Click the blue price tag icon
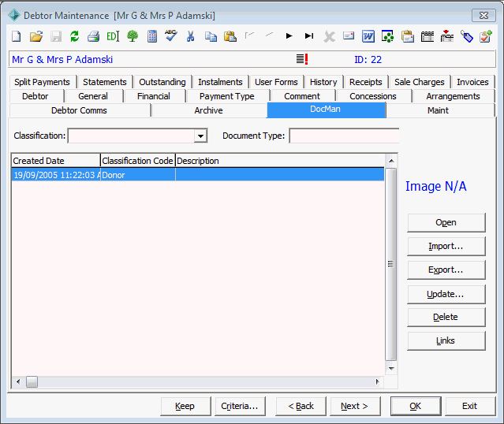The width and height of the screenshot is (504, 424). pos(466,36)
